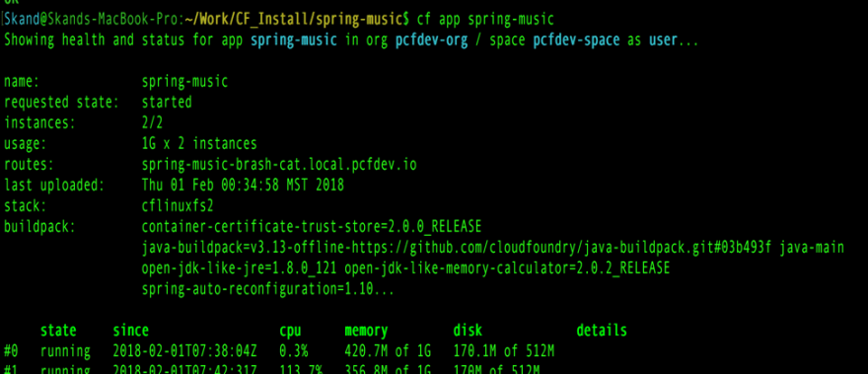Click 'pcfdev-org' in the status line

click(x=431, y=41)
